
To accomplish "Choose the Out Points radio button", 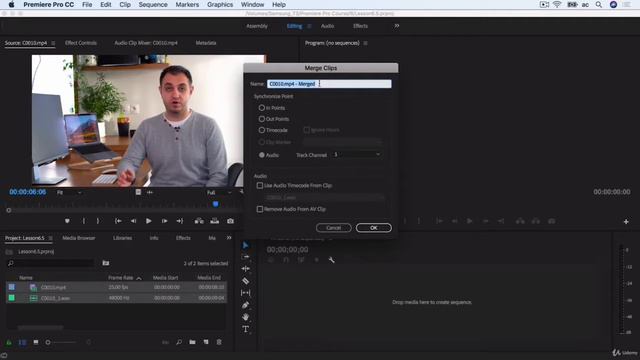I will 262,119.
